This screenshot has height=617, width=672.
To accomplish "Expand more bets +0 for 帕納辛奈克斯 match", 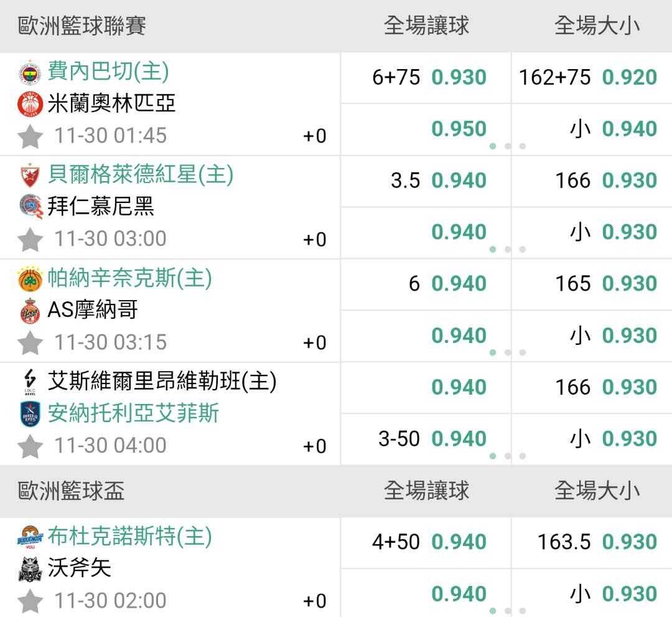I will (314, 343).
